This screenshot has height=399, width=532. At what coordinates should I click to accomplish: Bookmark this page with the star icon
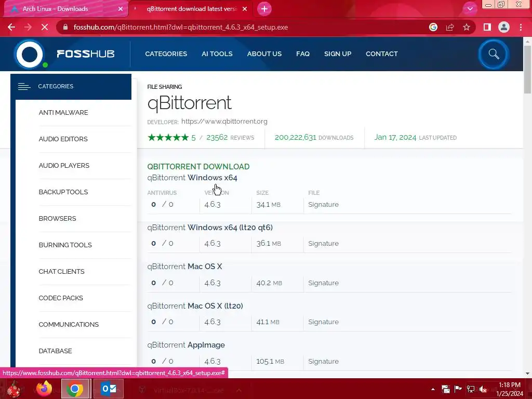[467, 27]
